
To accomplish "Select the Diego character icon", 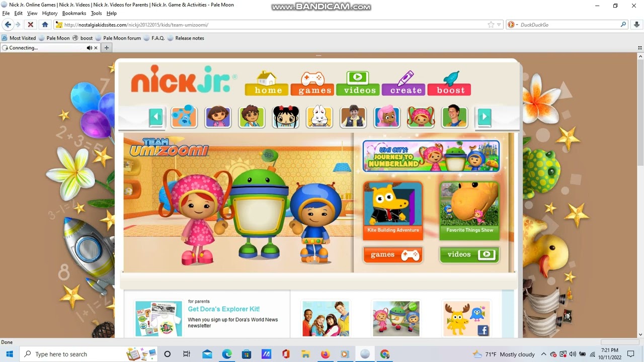I will pos(252,117).
